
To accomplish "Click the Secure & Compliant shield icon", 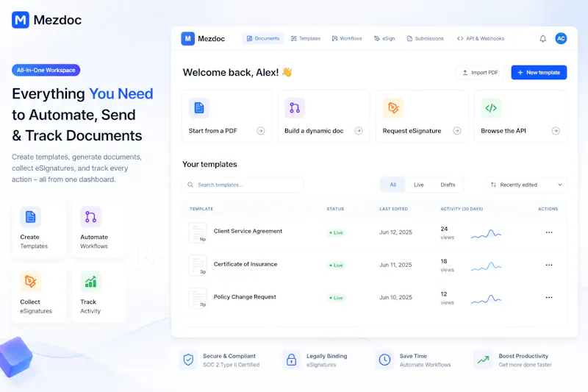I will click(188, 360).
